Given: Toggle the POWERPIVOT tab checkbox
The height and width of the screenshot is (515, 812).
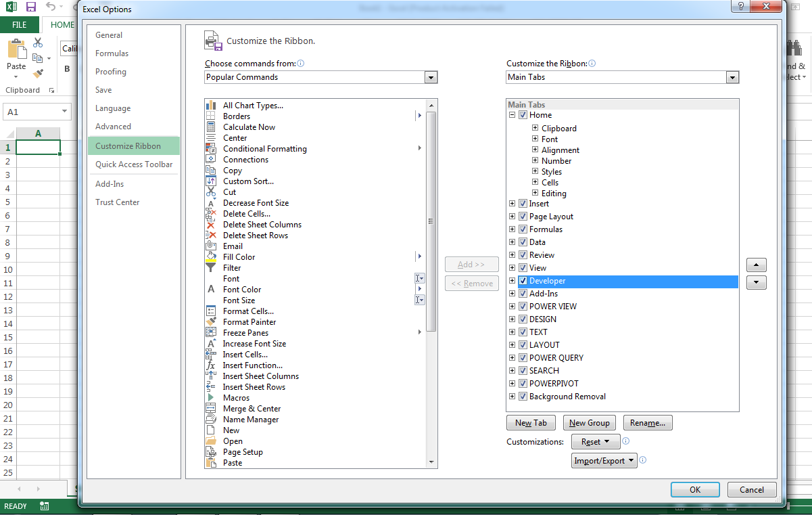Looking at the screenshot, I should 523,383.
